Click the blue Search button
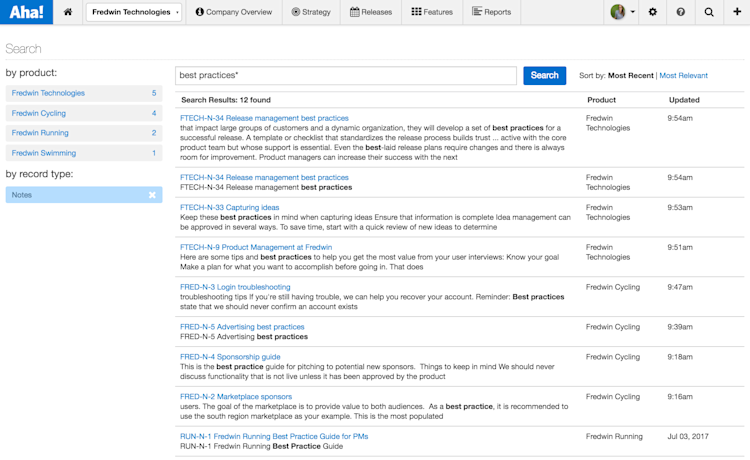The height and width of the screenshot is (460, 750). tap(544, 76)
